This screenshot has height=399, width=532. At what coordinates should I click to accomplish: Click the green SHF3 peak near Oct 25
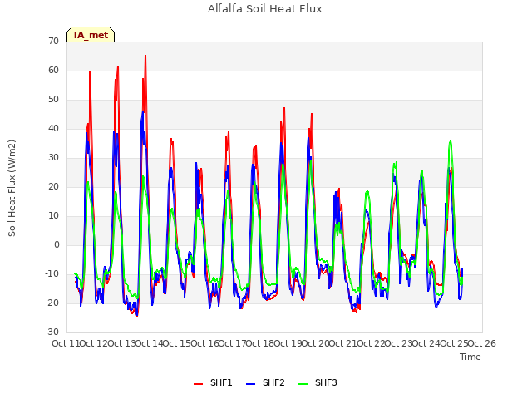tap(451, 141)
